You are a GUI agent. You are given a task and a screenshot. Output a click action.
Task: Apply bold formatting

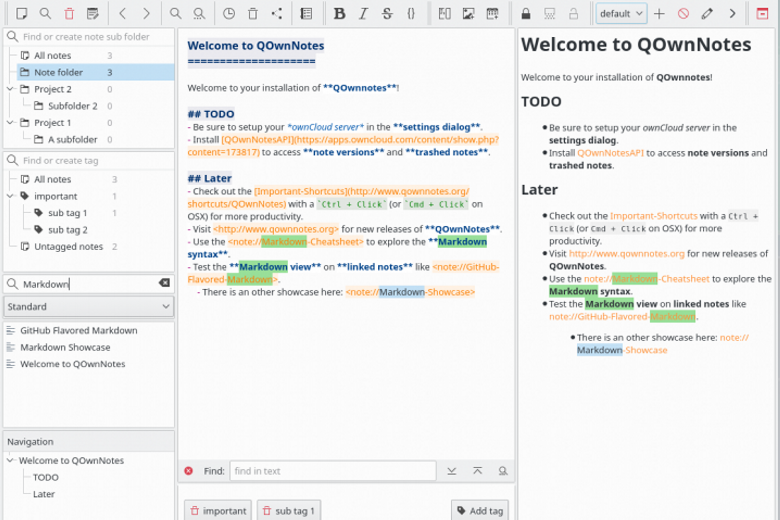click(339, 13)
